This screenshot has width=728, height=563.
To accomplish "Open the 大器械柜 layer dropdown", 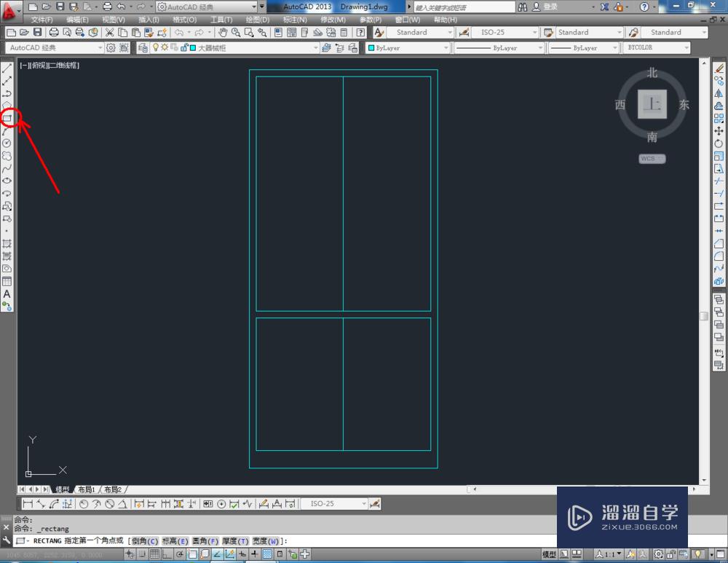I will [235, 47].
